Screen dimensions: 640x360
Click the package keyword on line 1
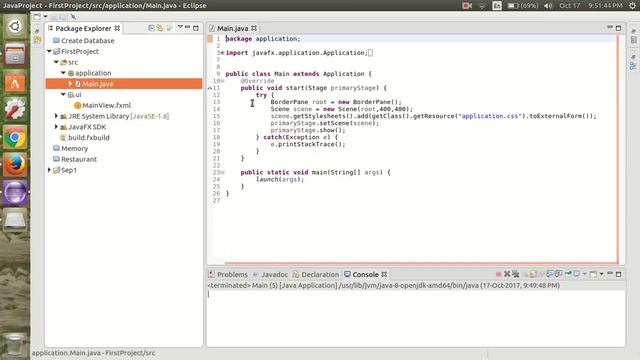(239, 39)
